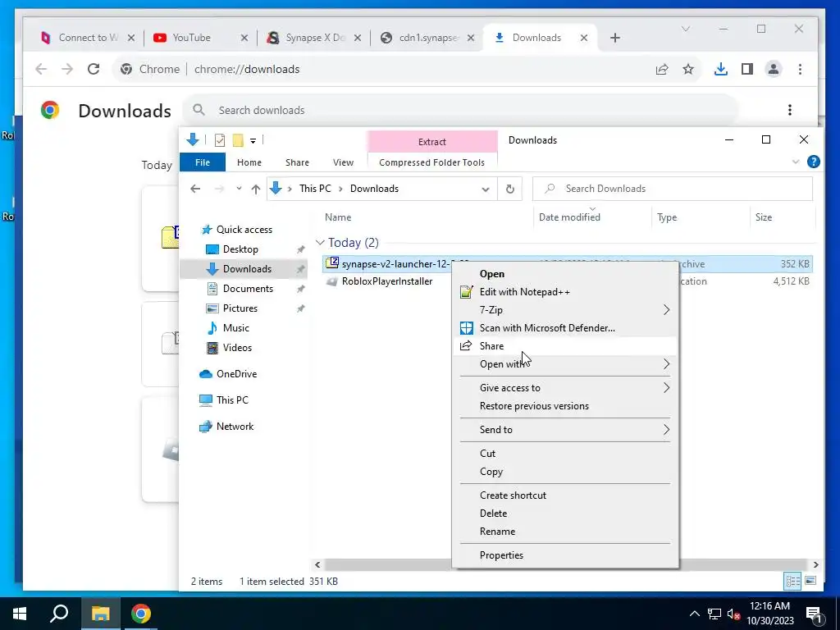Focus the Search downloads field in Chrome

[x=461, y=110]
